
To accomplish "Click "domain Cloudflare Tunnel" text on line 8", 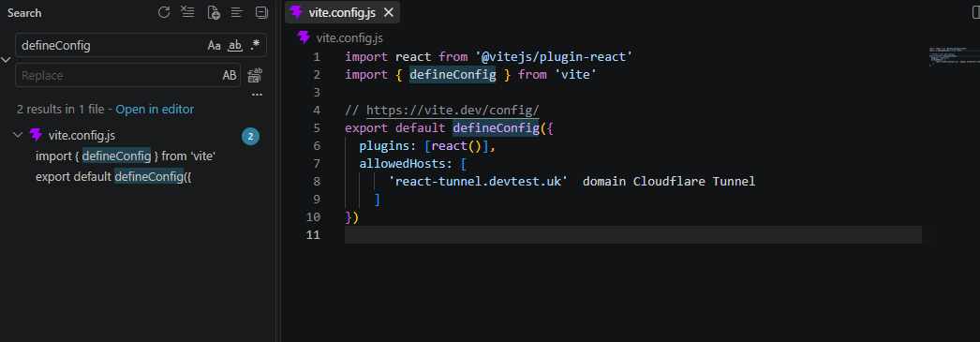I will pyautogui.click(x=669, y=182).
